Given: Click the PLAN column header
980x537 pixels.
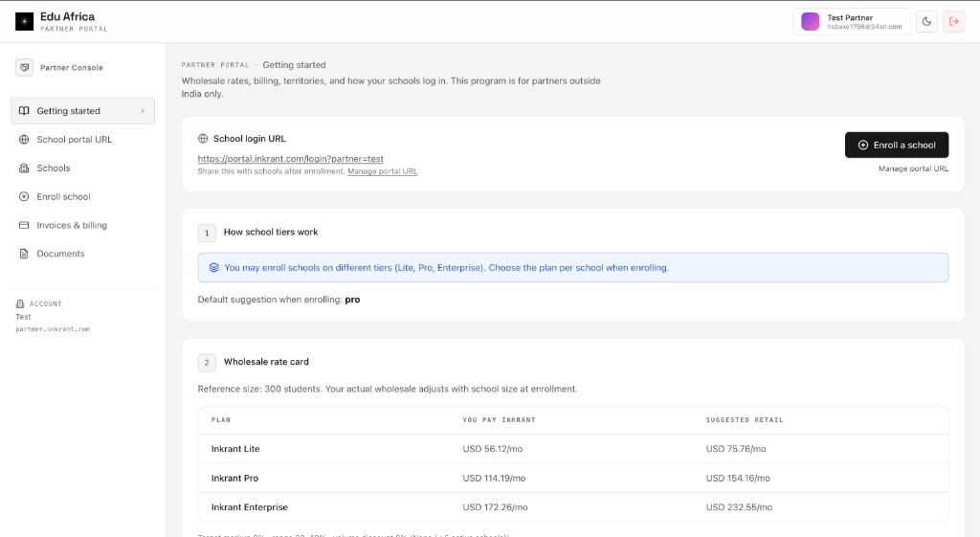Looking at the screenshot, I should coord(221,420).
